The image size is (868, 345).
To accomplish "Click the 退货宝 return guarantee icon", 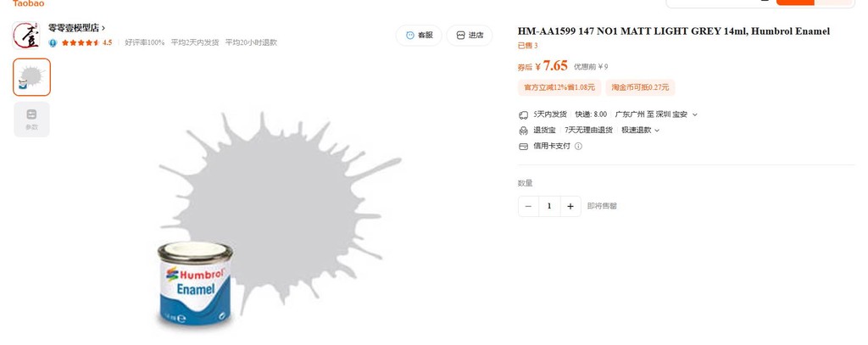I will (x=523, y=131).
